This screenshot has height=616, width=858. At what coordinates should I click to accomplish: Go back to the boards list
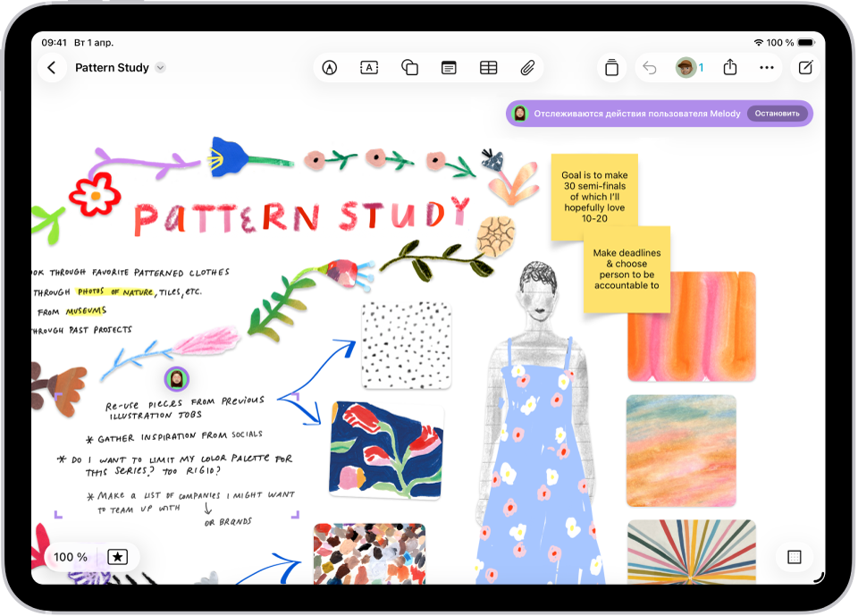52,68
